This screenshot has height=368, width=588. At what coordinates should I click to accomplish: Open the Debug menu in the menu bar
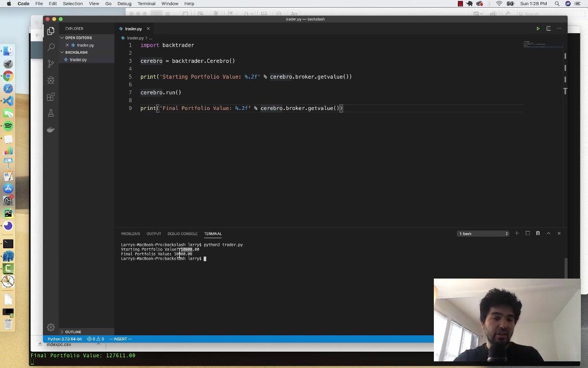click(124, 4)
